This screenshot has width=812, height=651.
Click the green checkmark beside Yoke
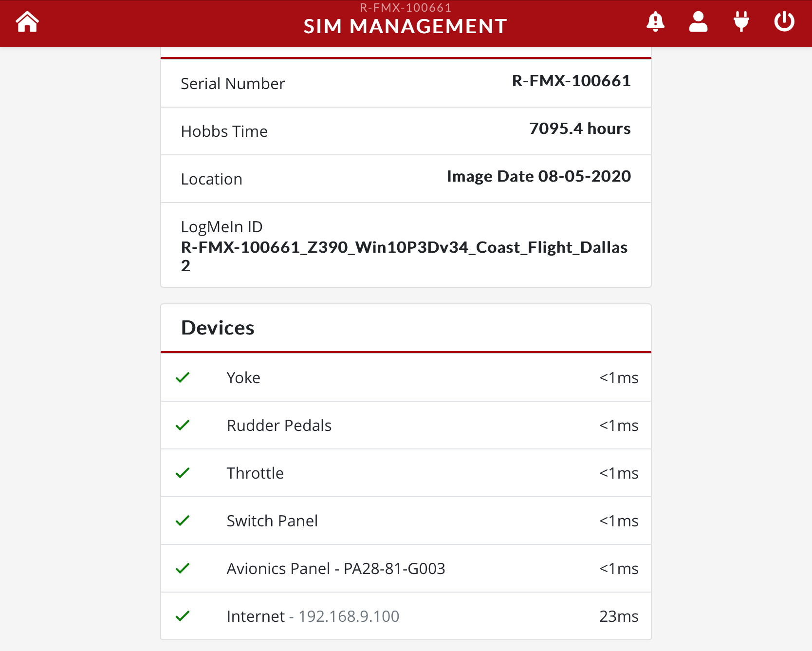(x=183, y=378)
